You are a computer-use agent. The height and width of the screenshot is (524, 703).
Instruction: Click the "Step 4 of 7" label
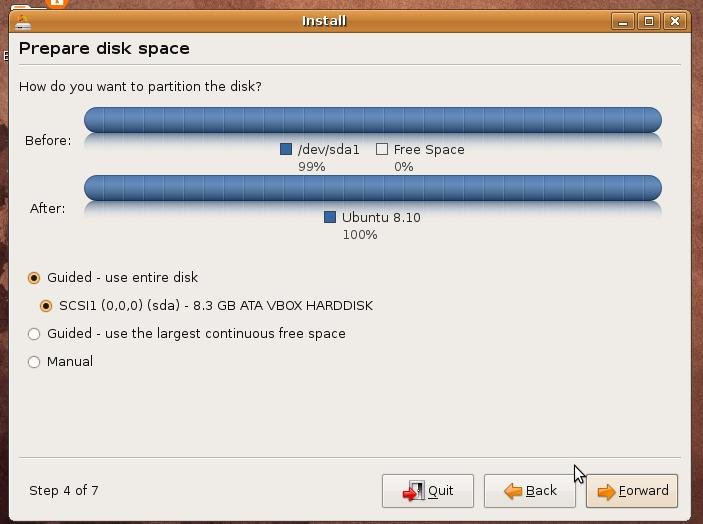(64, 490)
